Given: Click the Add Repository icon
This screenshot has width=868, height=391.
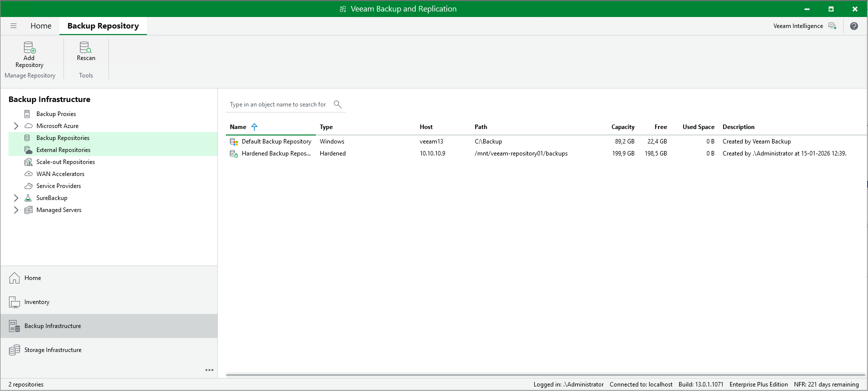Looking at the screenshot, I should click(x=29, y=48).
